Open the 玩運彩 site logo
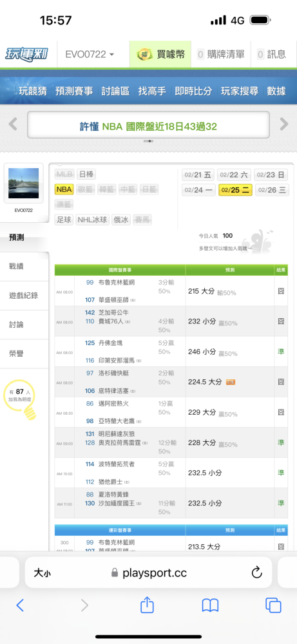 tap(26, 54)
